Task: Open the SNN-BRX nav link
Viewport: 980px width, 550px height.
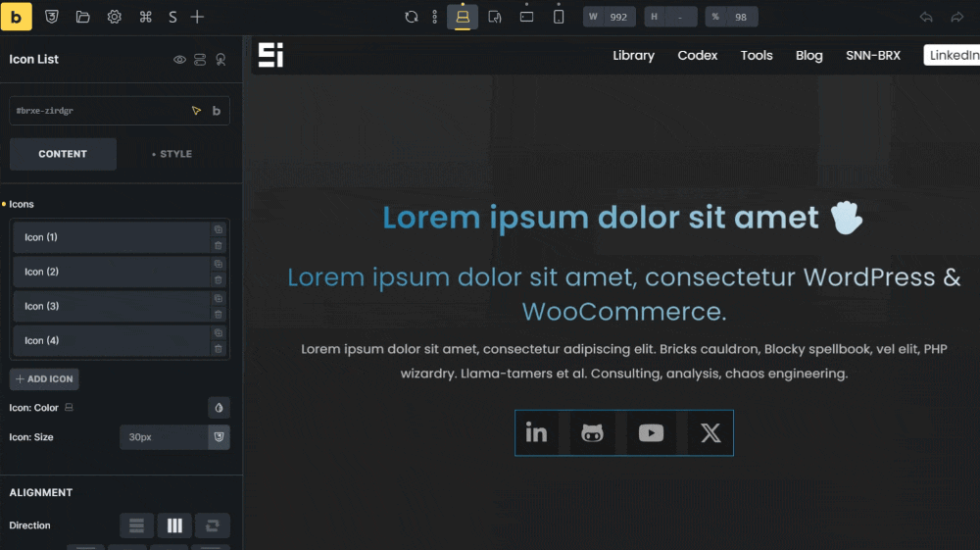Action: click(873, 55)
